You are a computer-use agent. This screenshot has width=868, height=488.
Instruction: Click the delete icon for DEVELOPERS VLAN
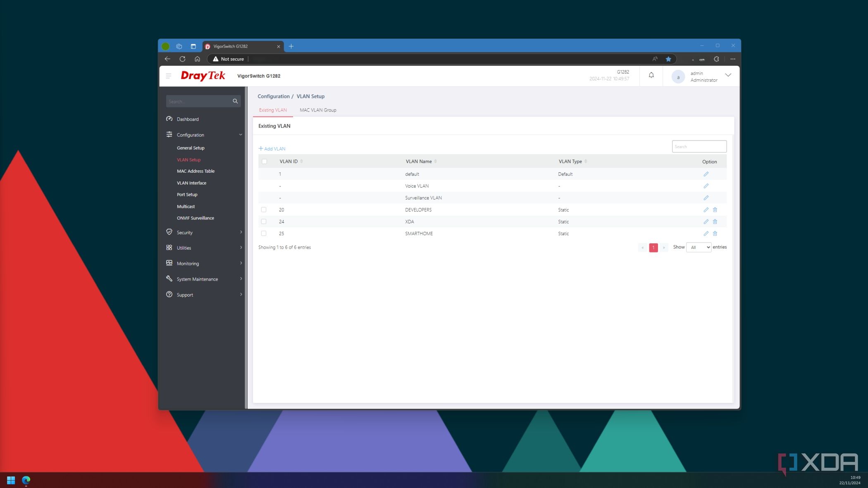click(x=715, y=209)
